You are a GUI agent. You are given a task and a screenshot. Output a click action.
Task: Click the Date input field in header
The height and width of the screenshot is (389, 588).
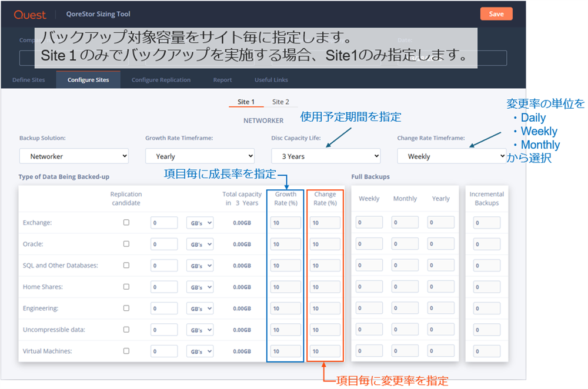[452, 58]
